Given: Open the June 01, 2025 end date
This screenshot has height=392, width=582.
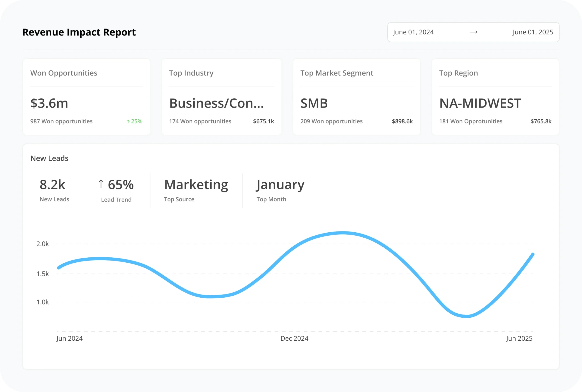Looking at the screenshot, I should coord(532,32).
